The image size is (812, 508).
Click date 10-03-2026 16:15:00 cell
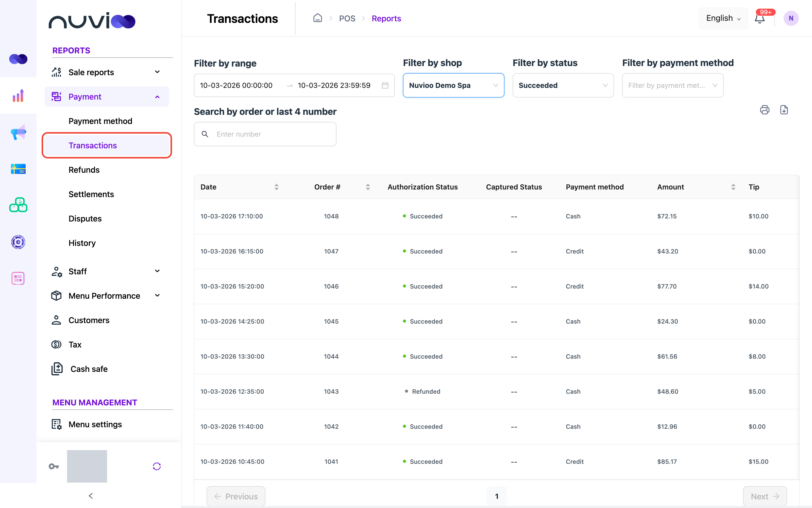pyautogui.click(x=232, y=251)
